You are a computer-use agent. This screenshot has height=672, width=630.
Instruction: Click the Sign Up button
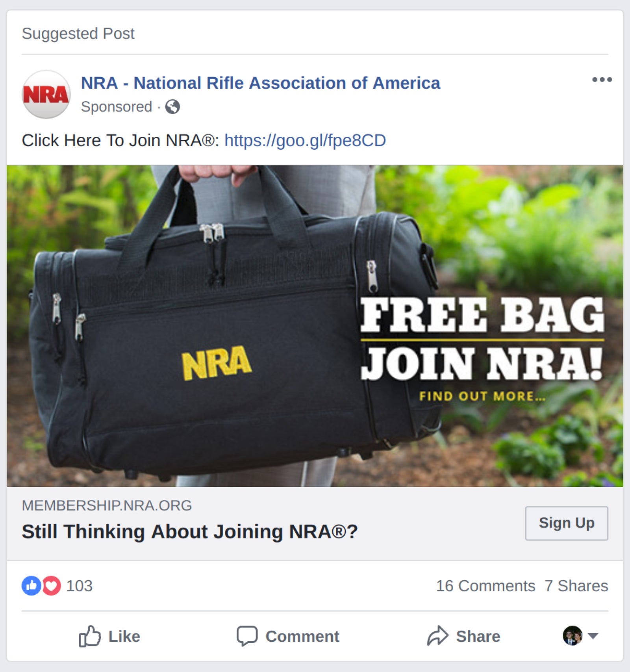(x=567, y=523)
